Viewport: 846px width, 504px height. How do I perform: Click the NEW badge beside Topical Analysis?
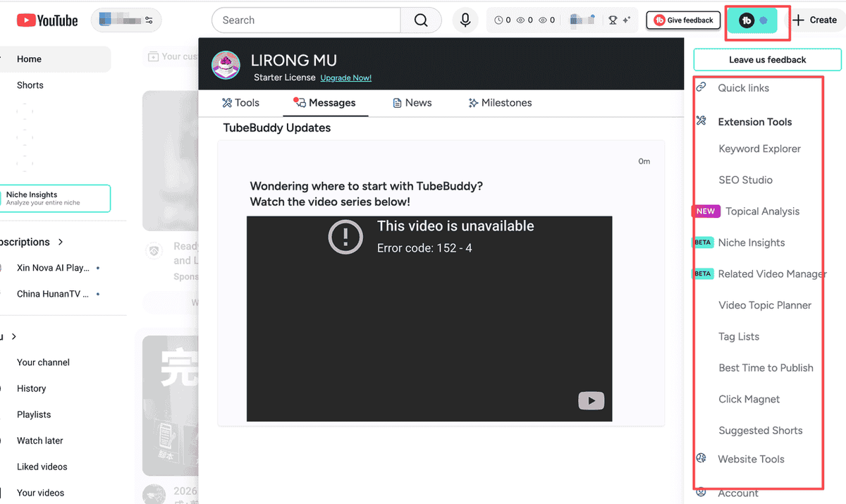click(x=706, y=211)
